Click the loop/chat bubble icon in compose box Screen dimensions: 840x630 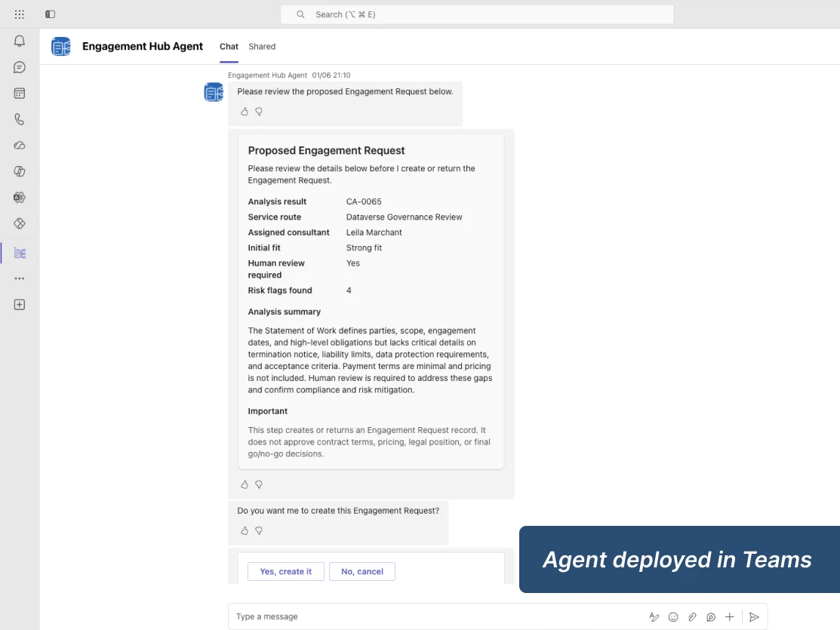click(x=711, y=617)
